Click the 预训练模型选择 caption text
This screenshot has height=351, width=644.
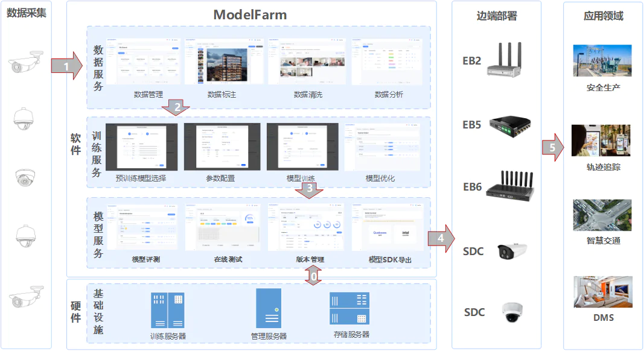click(x=141, y=178)
